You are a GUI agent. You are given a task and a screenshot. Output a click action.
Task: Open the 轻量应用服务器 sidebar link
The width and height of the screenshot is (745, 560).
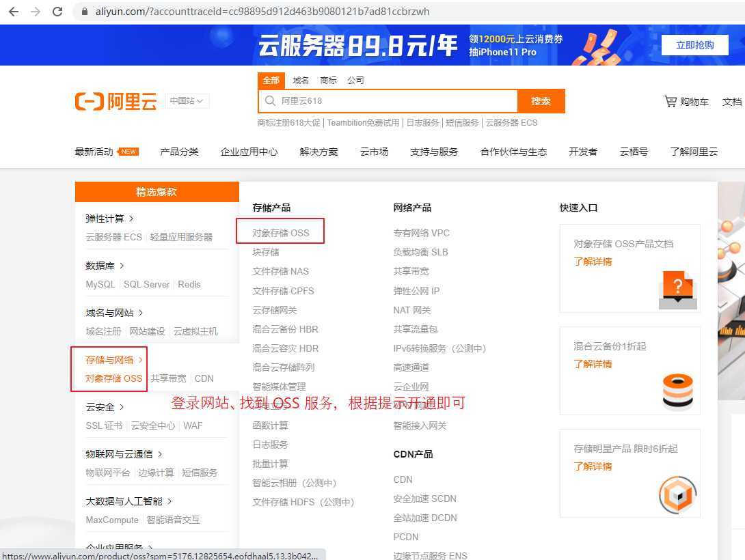tap(181, 237)
